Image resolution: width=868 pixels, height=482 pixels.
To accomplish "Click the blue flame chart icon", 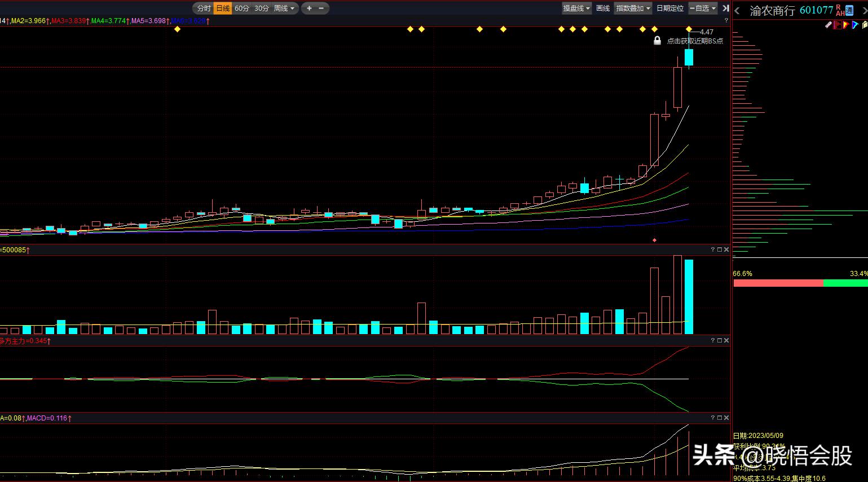I will click(x=855, y=25).
